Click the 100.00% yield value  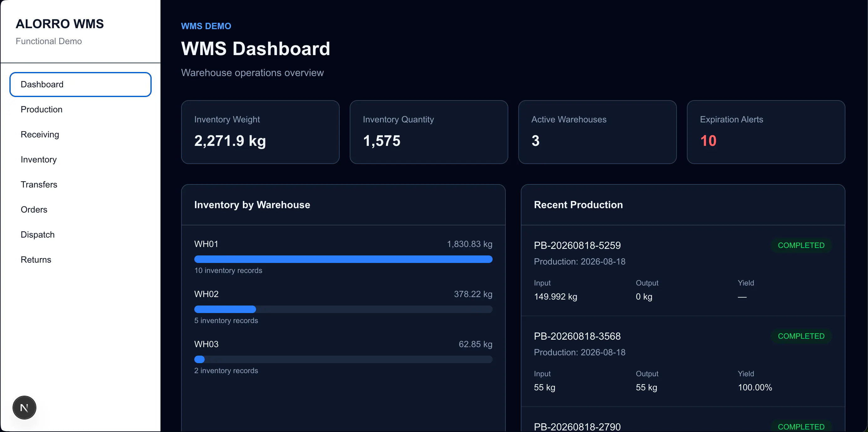pos(755,388)
